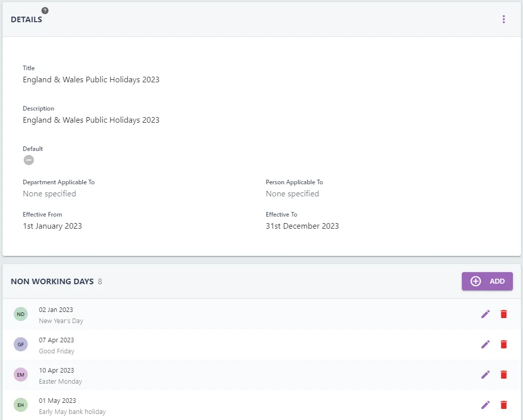This screenshot has height=420, width=523.
Task: Click the Good Friday label
Action: (x=57, y=351)
